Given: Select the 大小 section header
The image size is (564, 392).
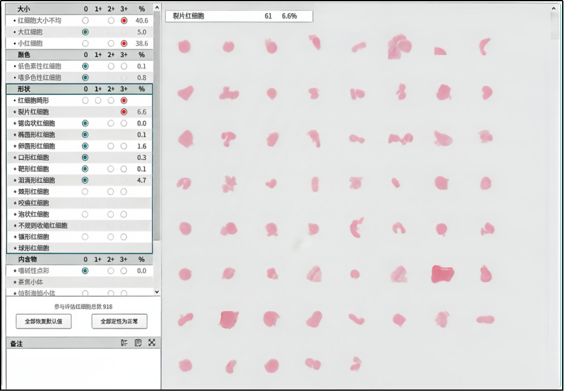Looking at the screenshot, I should point(80,9).
